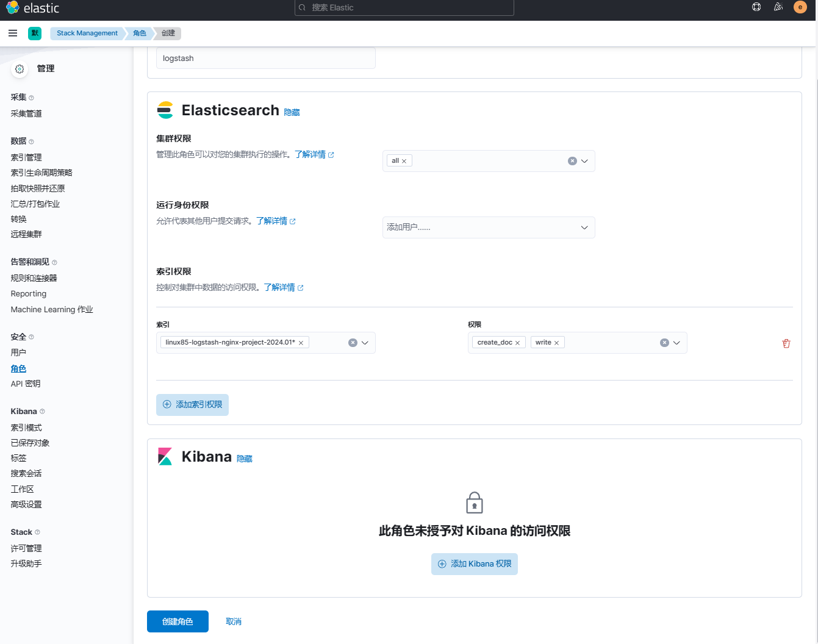Viewport: 818px width, 644px height.
Task: Click the elastic logo in header
Action: tap(33, 8)
